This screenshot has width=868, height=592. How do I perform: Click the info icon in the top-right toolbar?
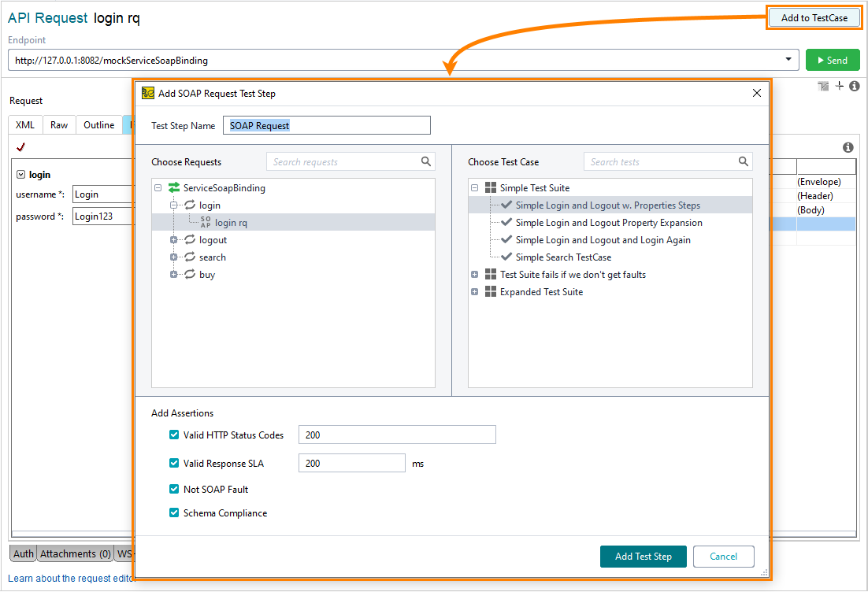[x=855, y=86]
